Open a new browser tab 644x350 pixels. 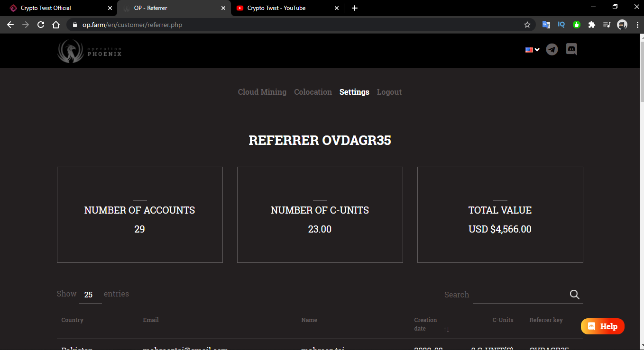click(x=355, y=8)
